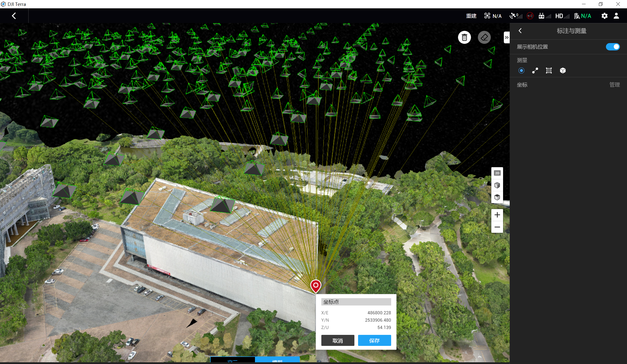
Task: Toggle 展示相机位置 camera position switch
Action: [612, 47]
